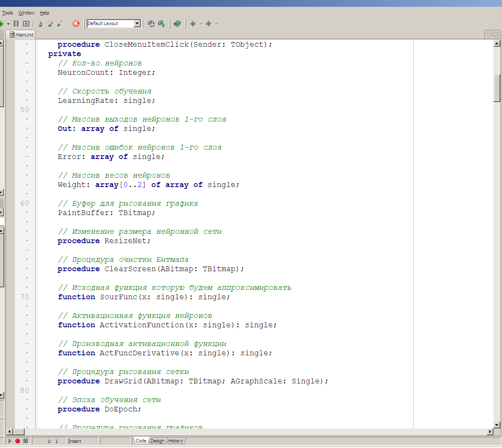Click the Forward navigation arrow
Screen dimensions: 502x448
[209, 24]
